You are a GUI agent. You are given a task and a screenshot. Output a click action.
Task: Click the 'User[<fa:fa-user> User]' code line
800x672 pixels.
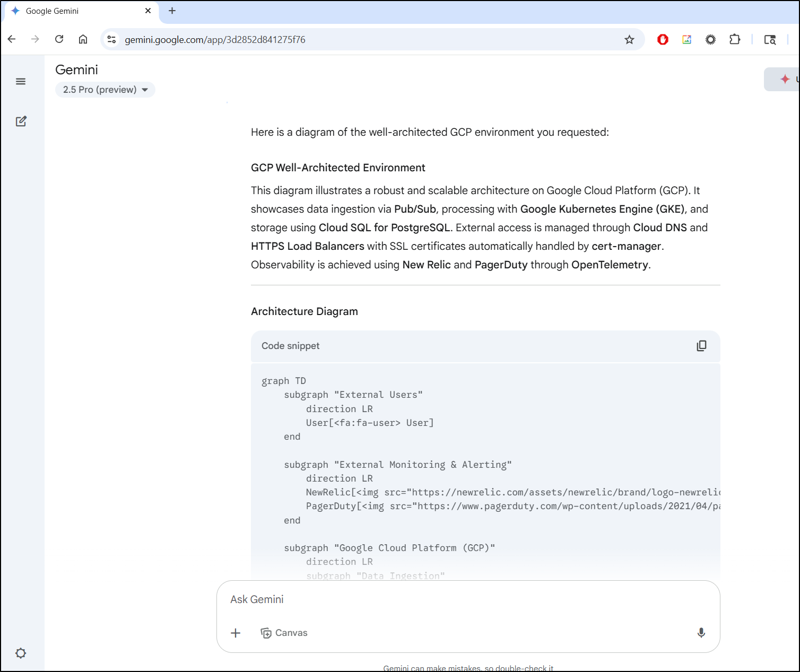[370, 423]
